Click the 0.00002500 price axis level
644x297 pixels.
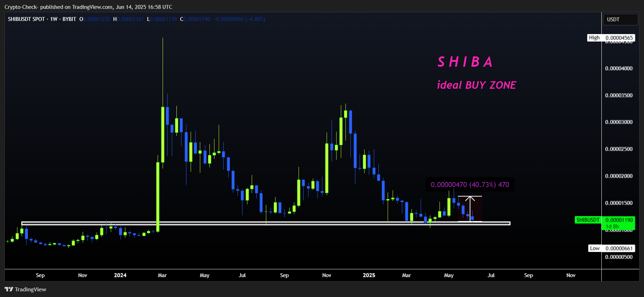619,149
